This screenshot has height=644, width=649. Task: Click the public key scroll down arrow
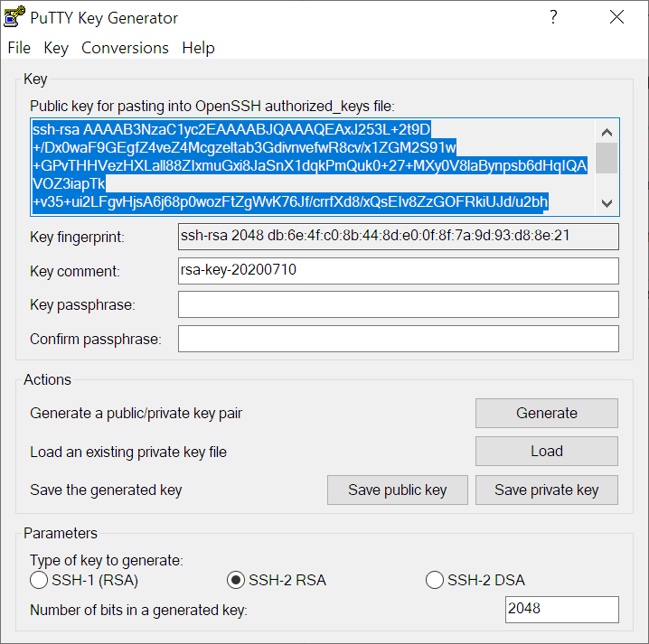(x=607, y=203)
